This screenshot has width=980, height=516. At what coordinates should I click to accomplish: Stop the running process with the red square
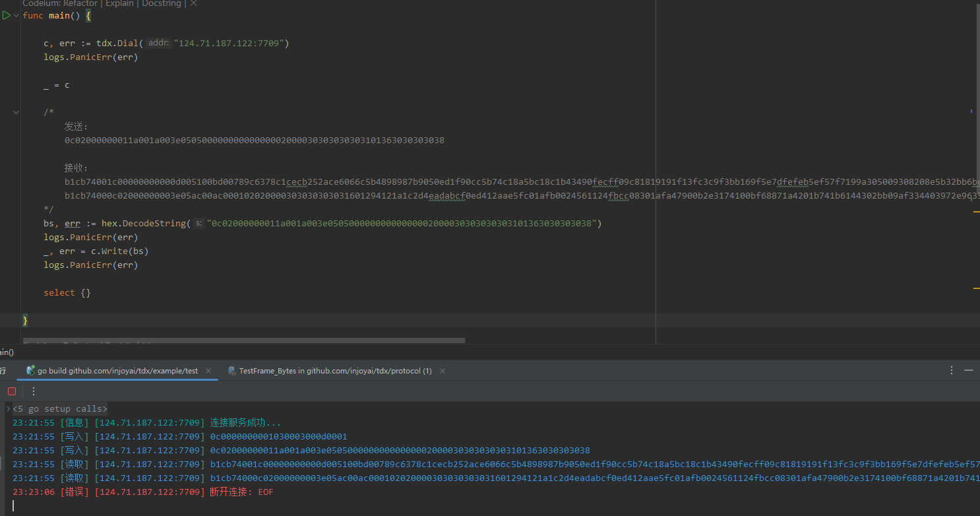[12, 391]
